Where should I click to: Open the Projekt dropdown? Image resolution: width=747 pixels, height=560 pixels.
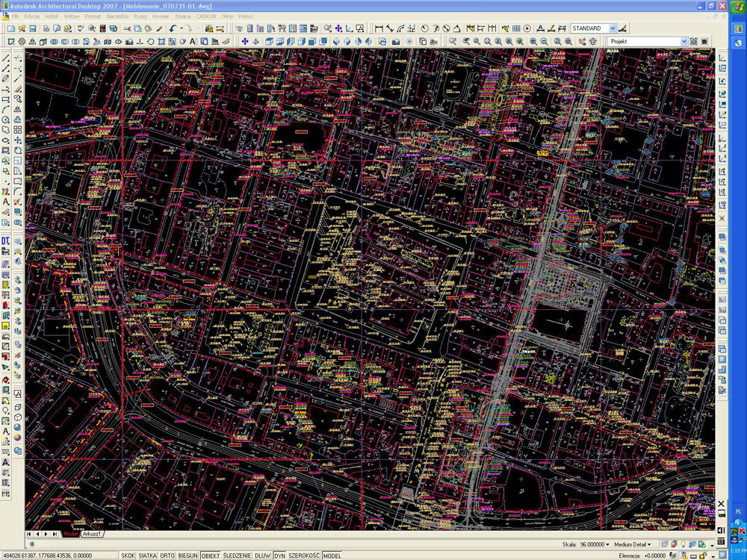coord(684,41)
